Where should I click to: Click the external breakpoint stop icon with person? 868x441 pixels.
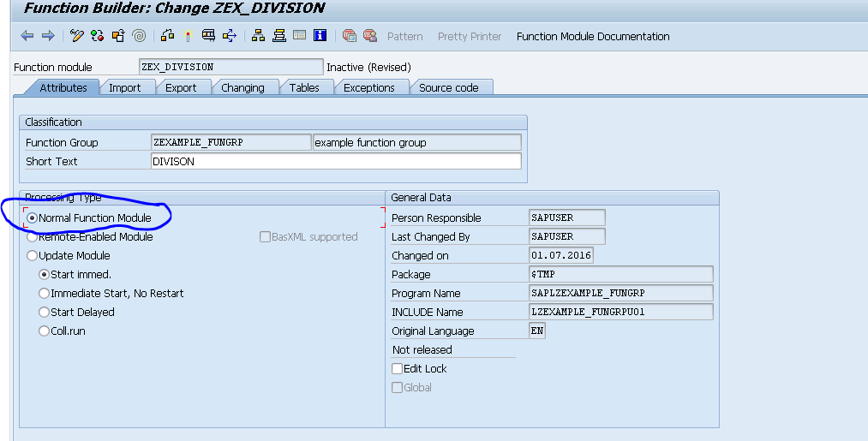[370, 36]
